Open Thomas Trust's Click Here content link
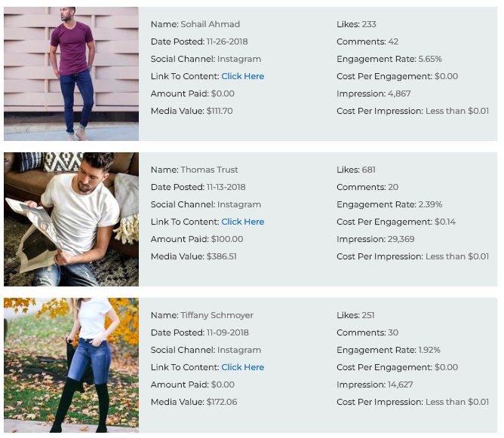The width and height of the screenshot is (504, 438). pos(243,222)
